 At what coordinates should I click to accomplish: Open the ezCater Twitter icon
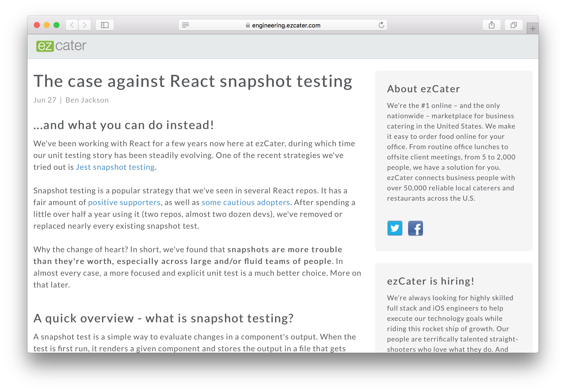(x=395, y=228)
